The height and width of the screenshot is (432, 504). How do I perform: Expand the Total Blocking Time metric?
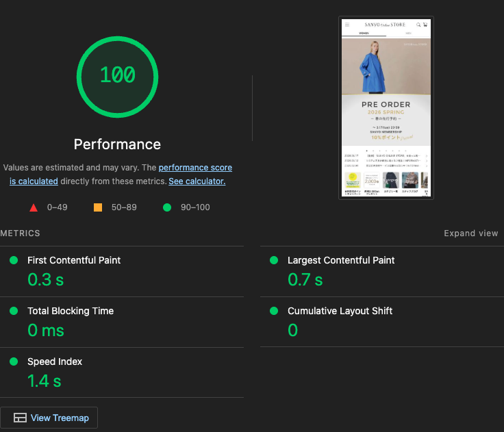[x=71, y=311]
